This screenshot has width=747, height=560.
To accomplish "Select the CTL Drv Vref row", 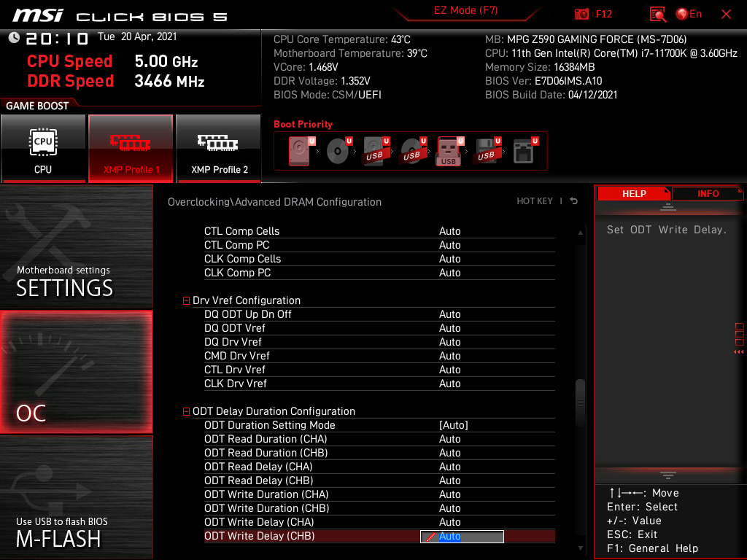I will click(379, 370).
